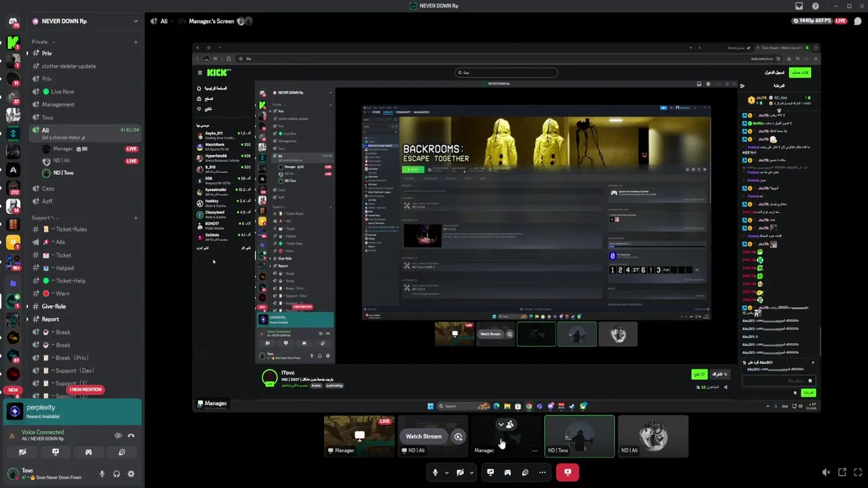Image resolution: width=868 pixels, height=488 pixels.
Task: Click red leave call button
Action: pyautogui.click(x=568, y=472)
